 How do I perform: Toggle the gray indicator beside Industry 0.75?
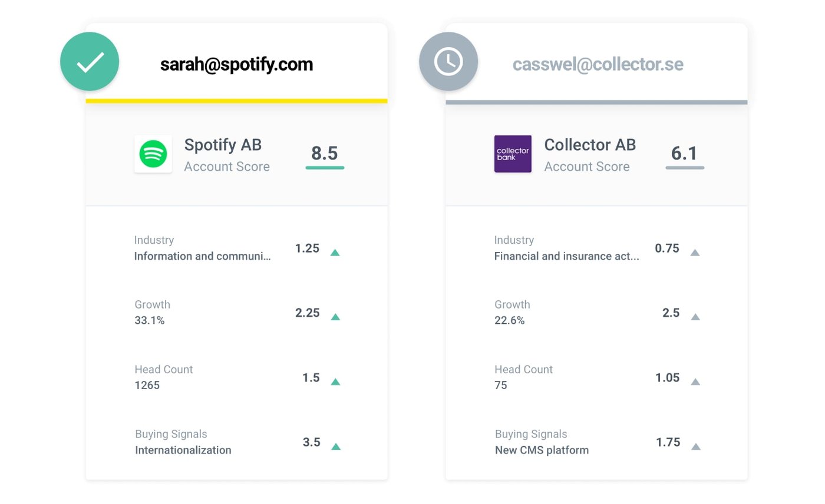pos(695,252)
